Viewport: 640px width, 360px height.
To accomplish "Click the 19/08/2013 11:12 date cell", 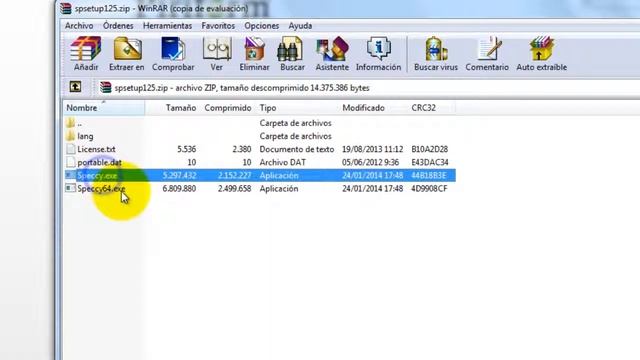I will pos(373,149).
